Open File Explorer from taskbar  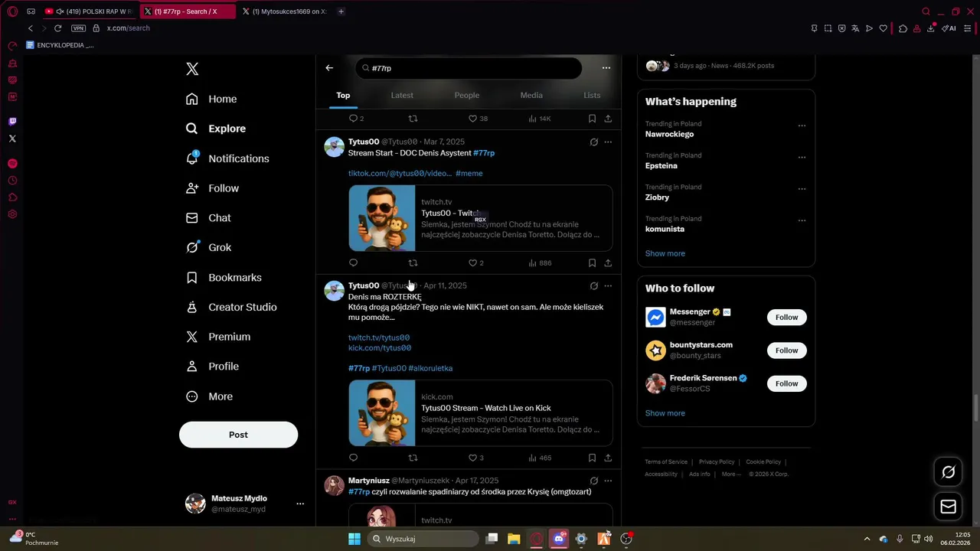(x=514, y=539)
